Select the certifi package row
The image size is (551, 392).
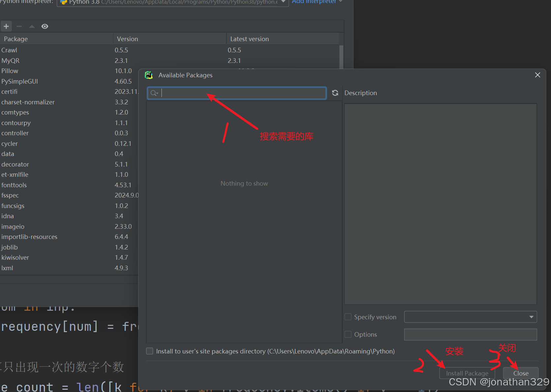[69, 91]
